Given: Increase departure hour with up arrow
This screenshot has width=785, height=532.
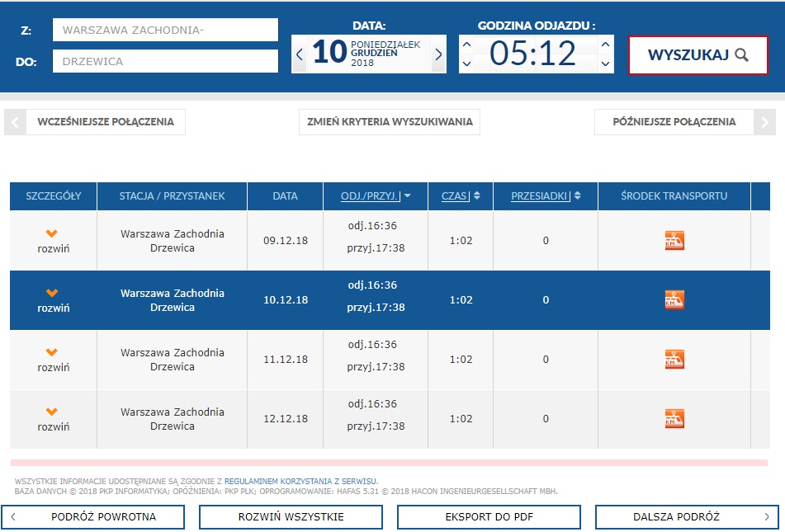Looking at the screenshot, I should [x=467, y=45].
